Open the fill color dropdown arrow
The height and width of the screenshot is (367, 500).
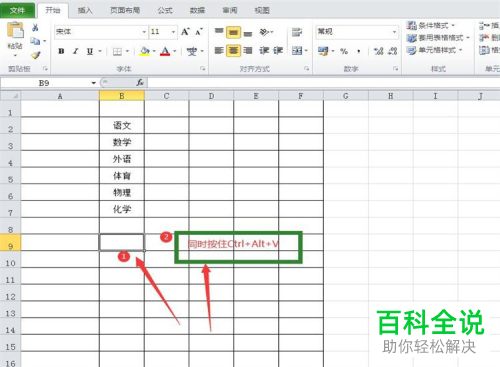(x=154, y=51)
